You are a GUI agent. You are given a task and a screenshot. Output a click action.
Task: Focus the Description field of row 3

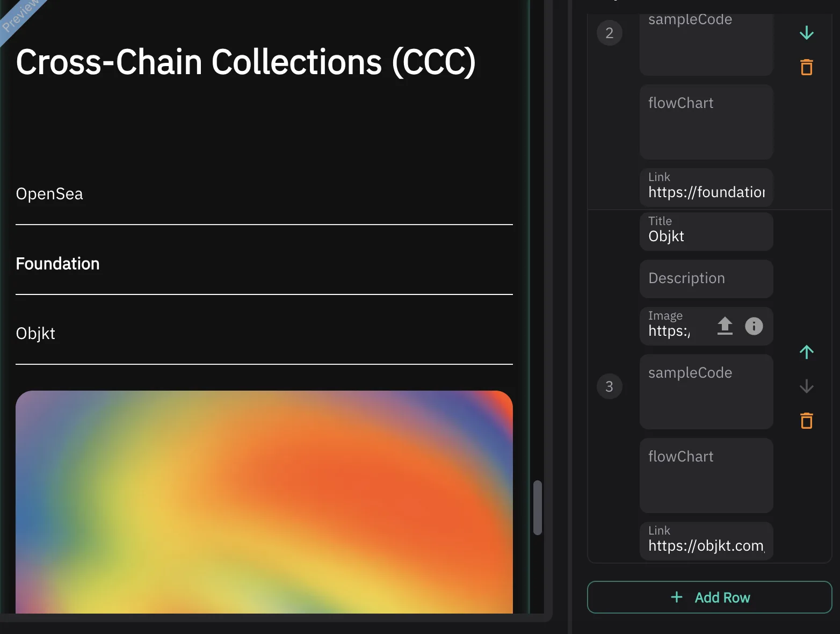706,279
